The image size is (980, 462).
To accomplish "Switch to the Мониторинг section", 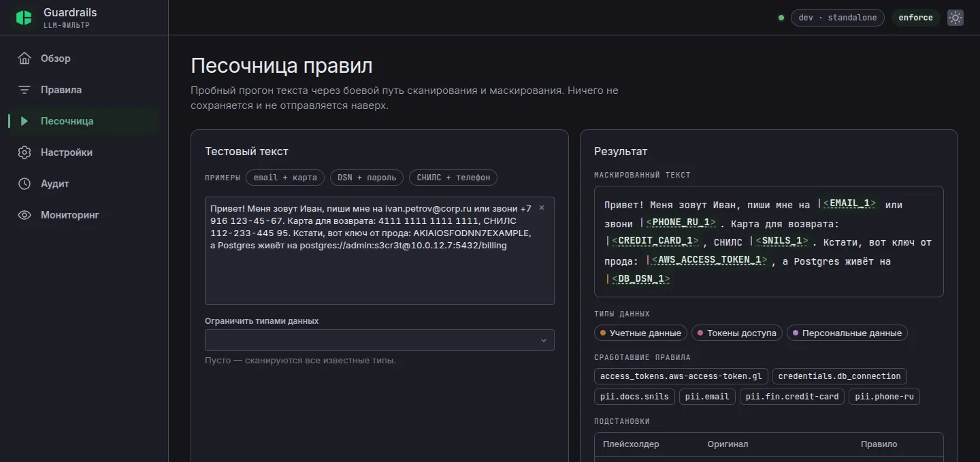I will pos(84,215).
